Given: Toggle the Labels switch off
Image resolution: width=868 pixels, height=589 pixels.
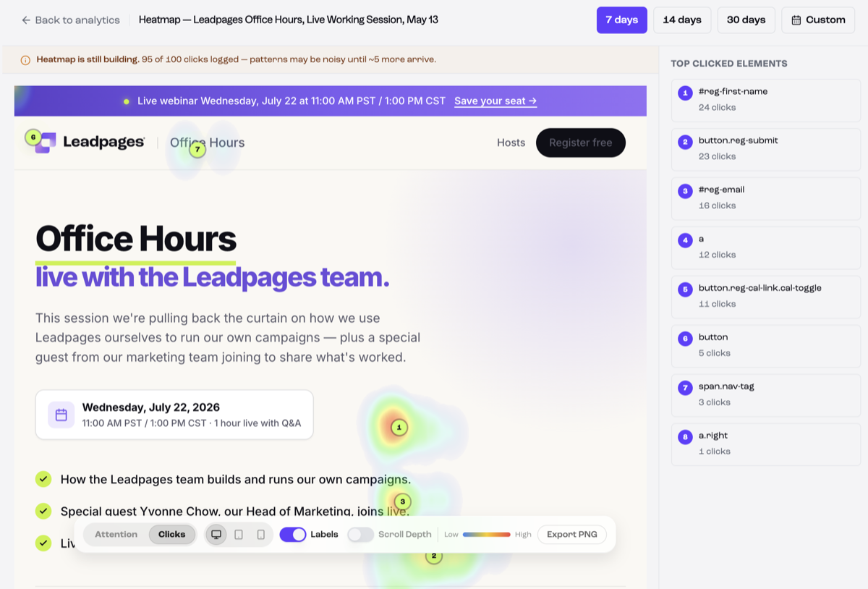Looking at the screenshot, I should tap(292, 535).
